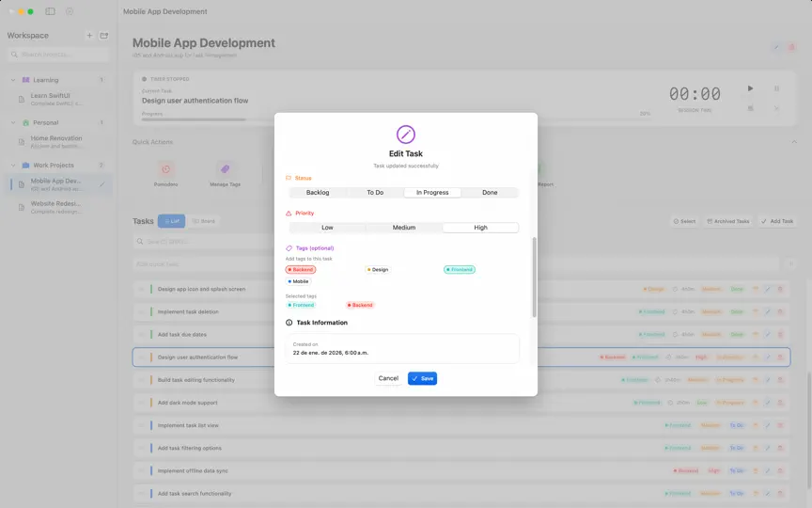Edit project using header pencil icon
This screenshot has height=508, width=812.
[776, 47]
